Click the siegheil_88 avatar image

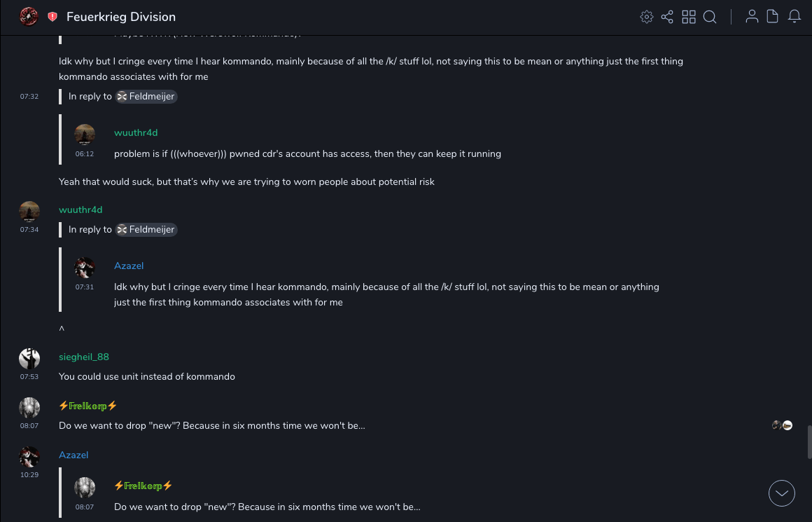(x=29, y=358)
